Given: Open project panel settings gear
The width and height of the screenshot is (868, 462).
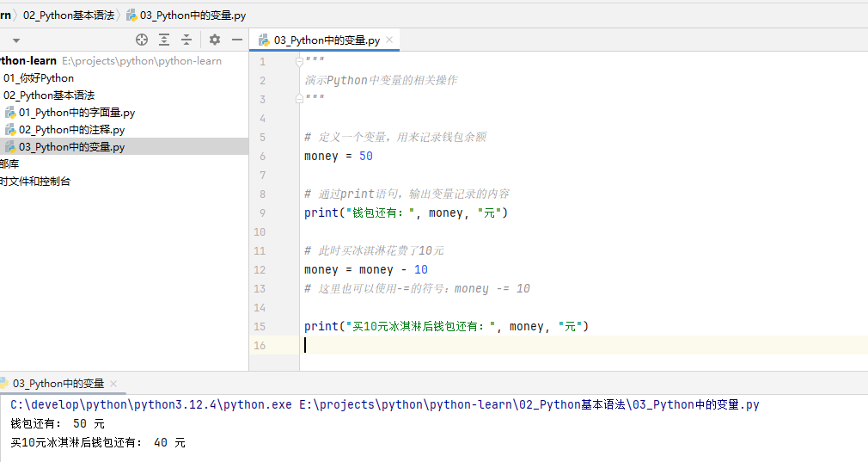Looking at the screenshot, I should click(x=215, y=40).
